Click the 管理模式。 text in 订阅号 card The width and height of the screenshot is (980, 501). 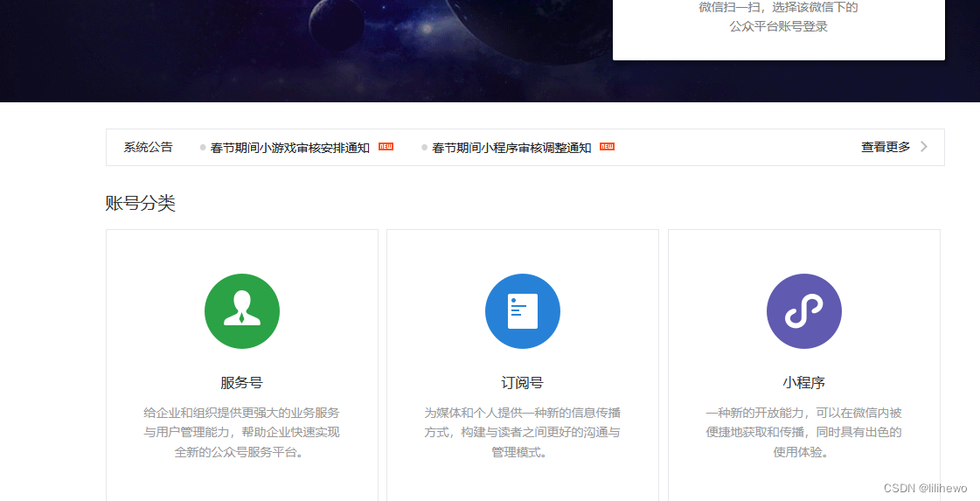[x=522, y=451]
